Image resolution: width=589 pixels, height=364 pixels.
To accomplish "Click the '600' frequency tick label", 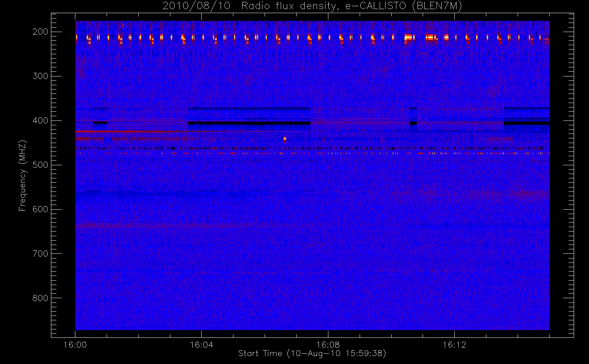I will [40, 209].
